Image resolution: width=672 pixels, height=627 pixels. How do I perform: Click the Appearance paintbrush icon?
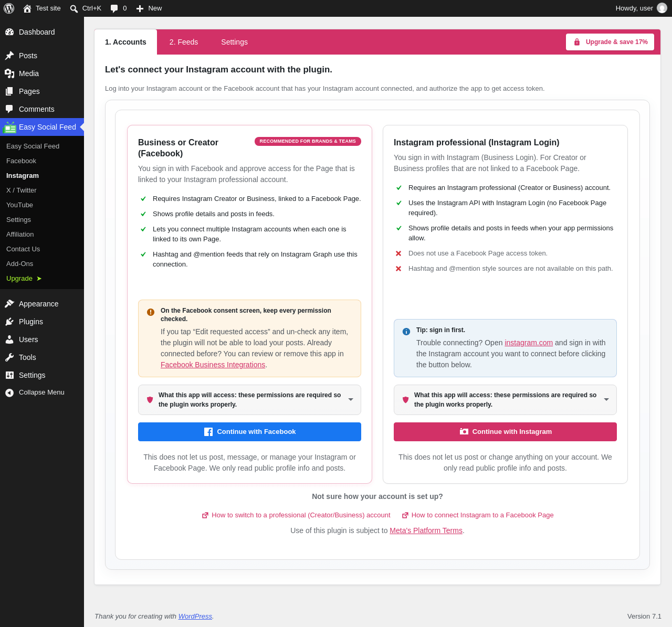[x=9, y=304]
